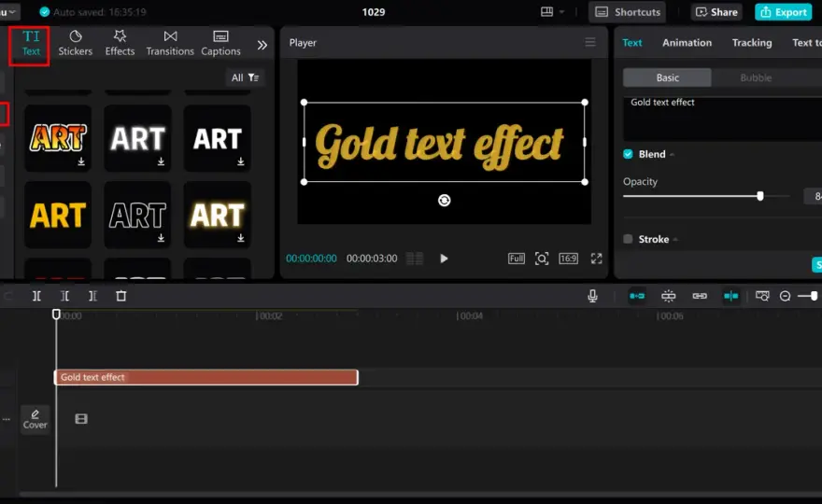The width and height of the screenshot is (822, 504).
Task: Click the focus zoom icon in Player
Action: 542,259
